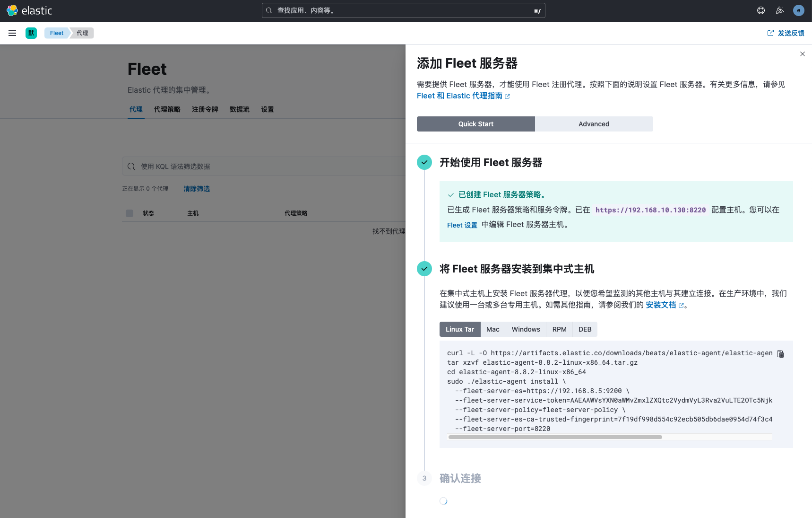Toggle the hamburger navigation menu
812x518 pixels.
click(12, 33)
